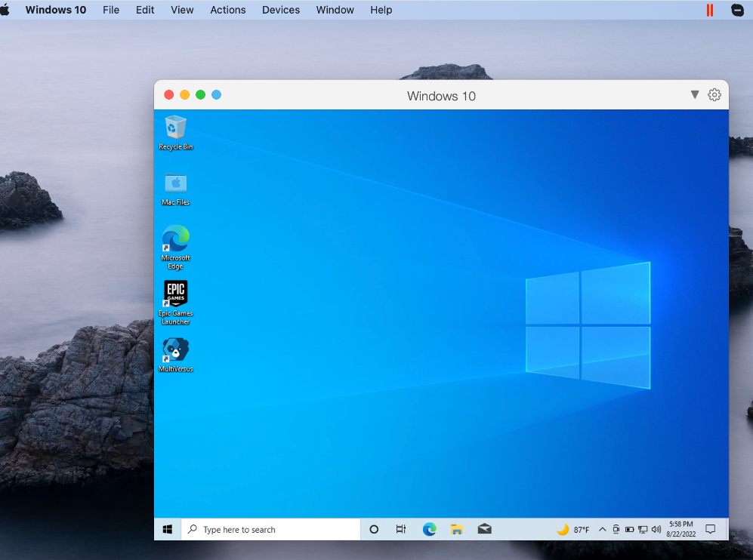
Task: Open the View menu
Action: click(x=182, y=10)
